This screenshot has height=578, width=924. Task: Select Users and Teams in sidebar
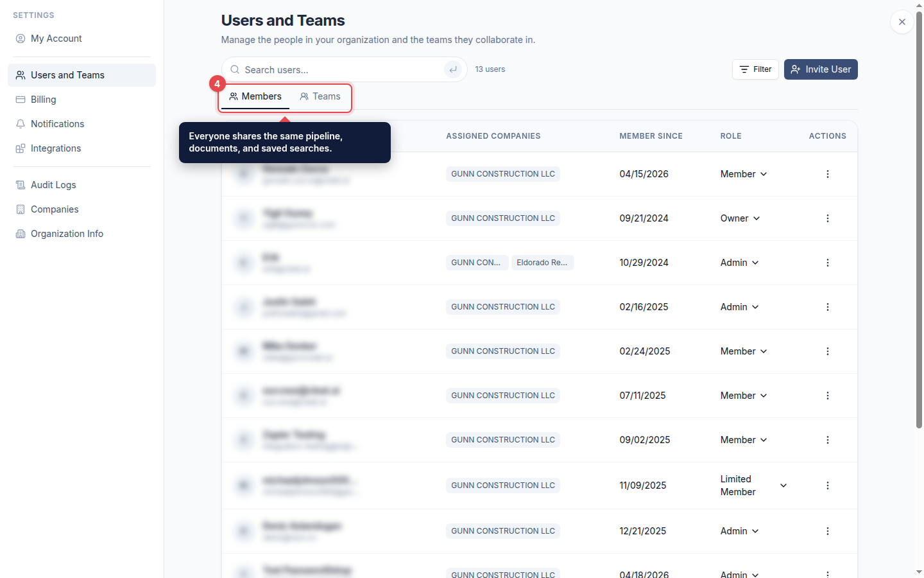pyautogui.click(x=81, y=75)
